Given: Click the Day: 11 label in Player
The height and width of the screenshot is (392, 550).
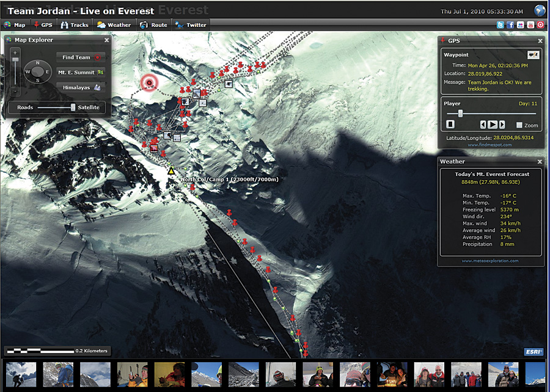Looking at the screenshot, I should (x=528, y=104).
